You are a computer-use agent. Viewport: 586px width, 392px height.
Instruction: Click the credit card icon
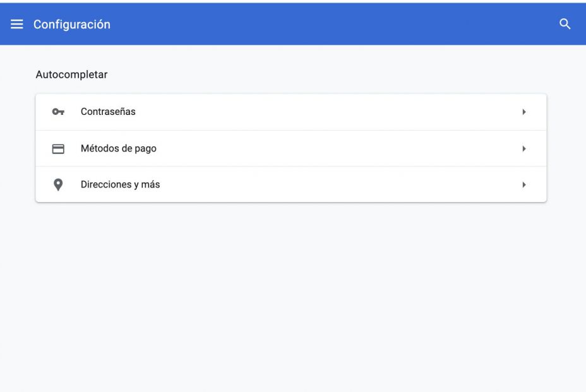tap(58, 149)
